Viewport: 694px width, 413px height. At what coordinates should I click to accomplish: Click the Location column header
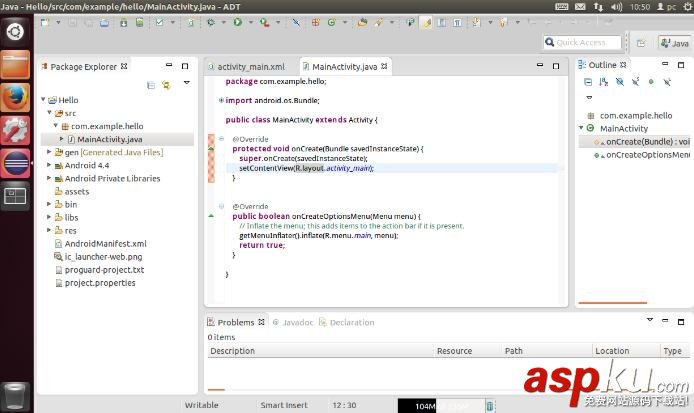[626, 351]
